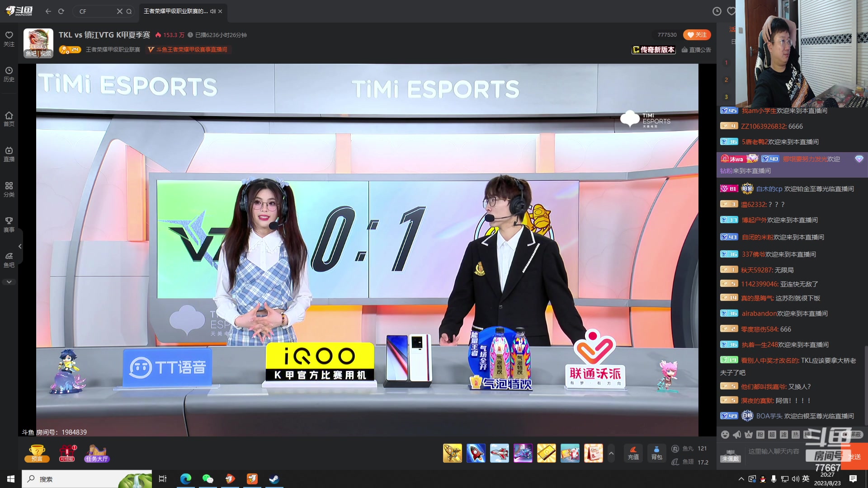Open the 背包 backpack
Image resolution: width=868 pixels, height=488 pixels.
click(656, 453)
